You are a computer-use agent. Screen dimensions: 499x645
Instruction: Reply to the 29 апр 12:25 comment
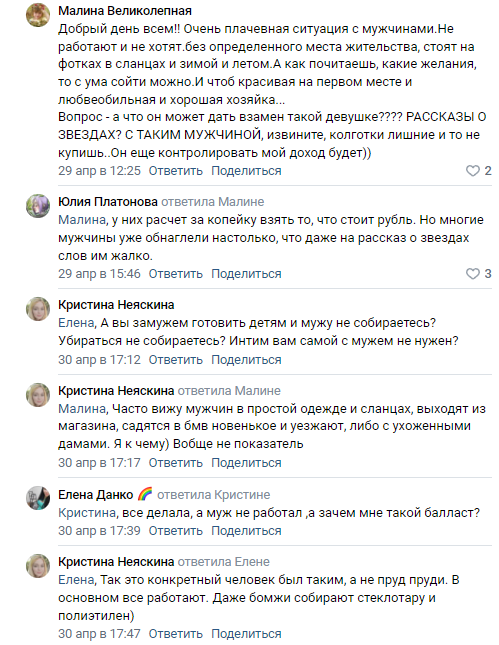(176, 171)
